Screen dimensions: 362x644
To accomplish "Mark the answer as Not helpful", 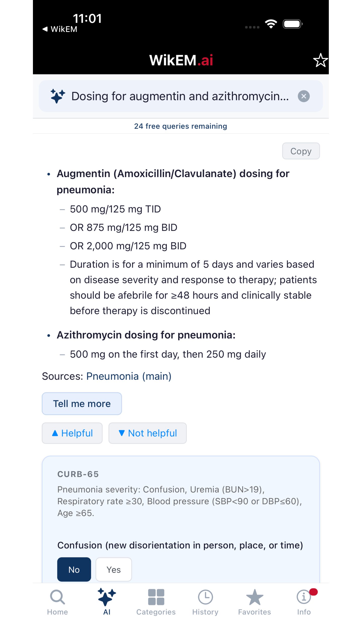I will (x=148, y=433).
